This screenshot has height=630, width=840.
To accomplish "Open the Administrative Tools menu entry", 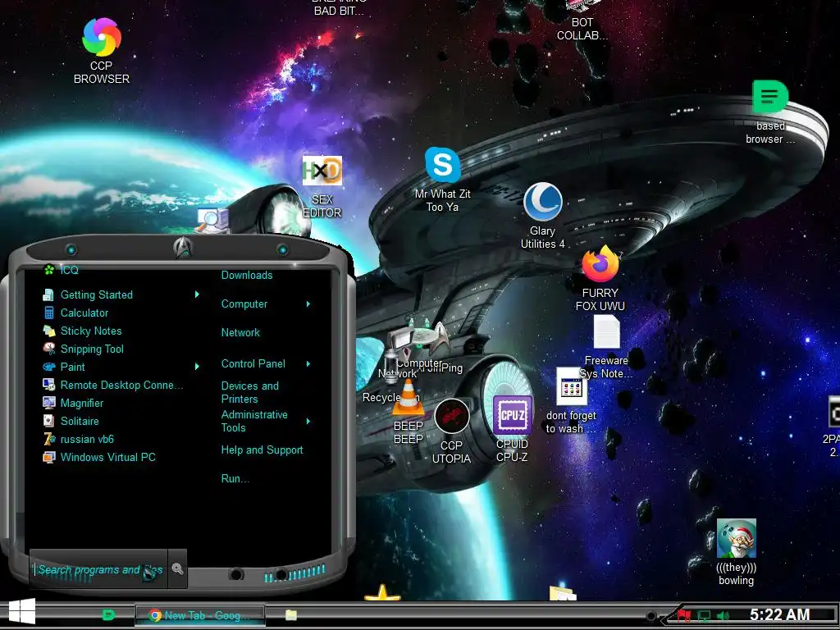I will (x=254, y=422).
